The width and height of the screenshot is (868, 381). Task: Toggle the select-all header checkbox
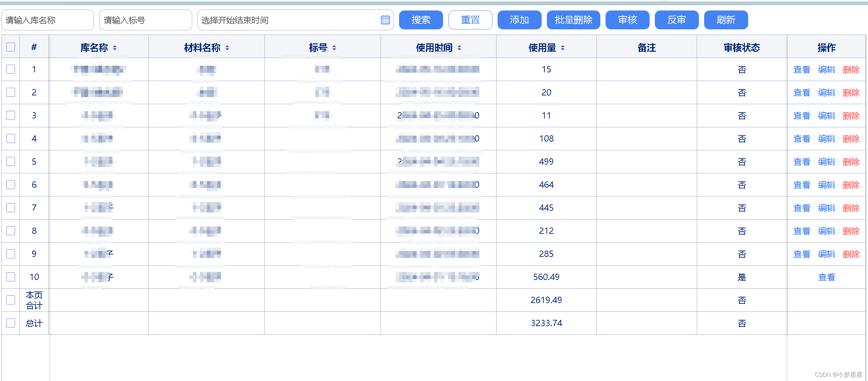click(11, 47)
